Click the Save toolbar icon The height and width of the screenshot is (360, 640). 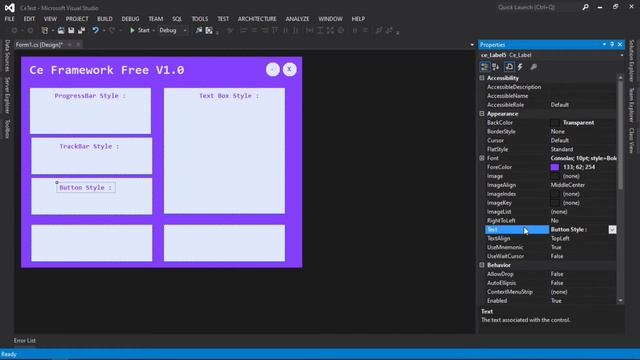click(71, 30)
